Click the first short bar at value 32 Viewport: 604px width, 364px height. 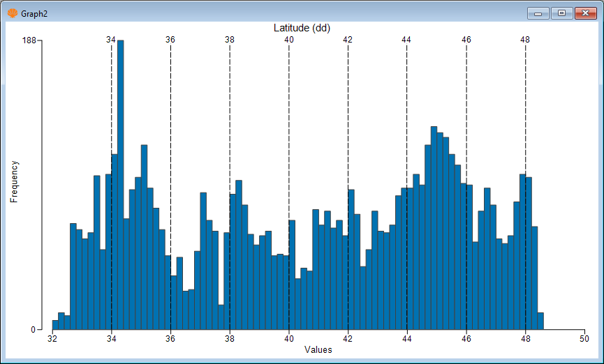[x=55, y=325]
